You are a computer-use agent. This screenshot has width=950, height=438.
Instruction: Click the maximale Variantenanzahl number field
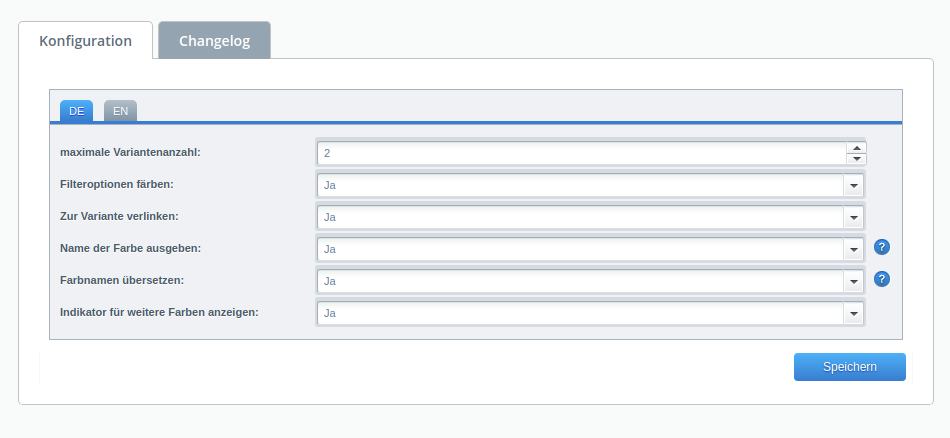tap(580, 153)
